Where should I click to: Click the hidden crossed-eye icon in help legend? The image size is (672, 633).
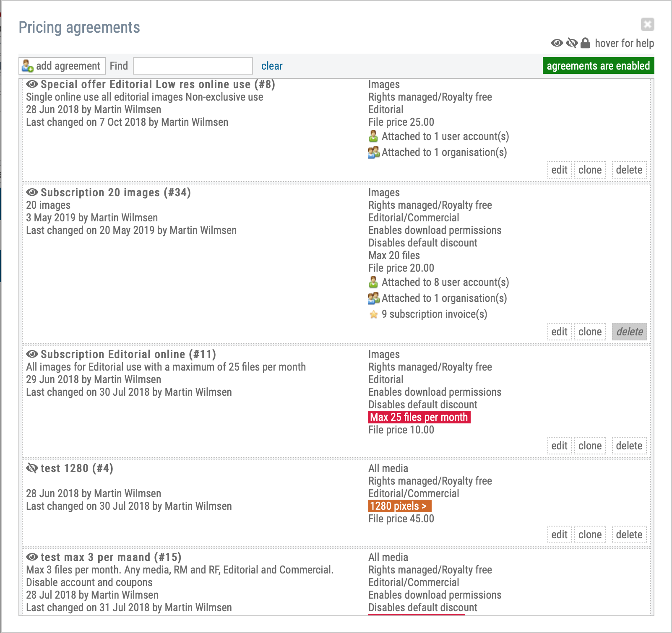572,43
